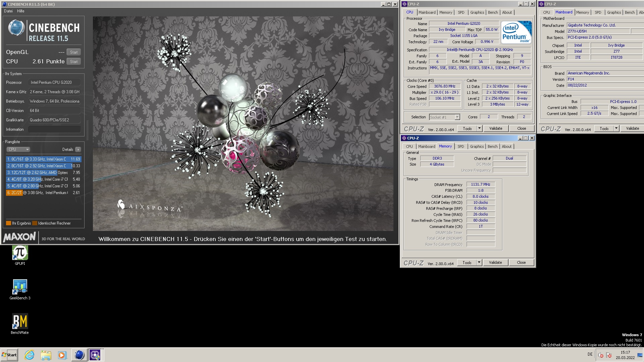Click the brown Identischer Rechner swatch
Image resolution: width=644 pixels, height=362 pixels.
pos(35,223)
